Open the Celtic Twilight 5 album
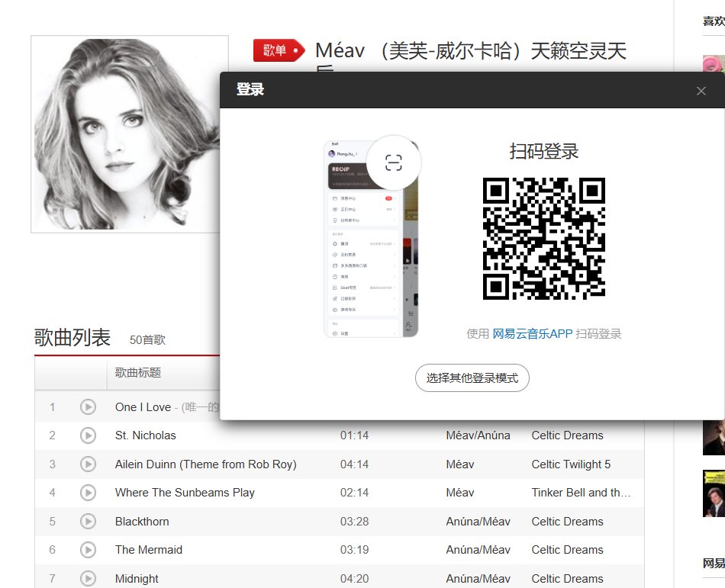Screen dimensions: 725x588 571,464
